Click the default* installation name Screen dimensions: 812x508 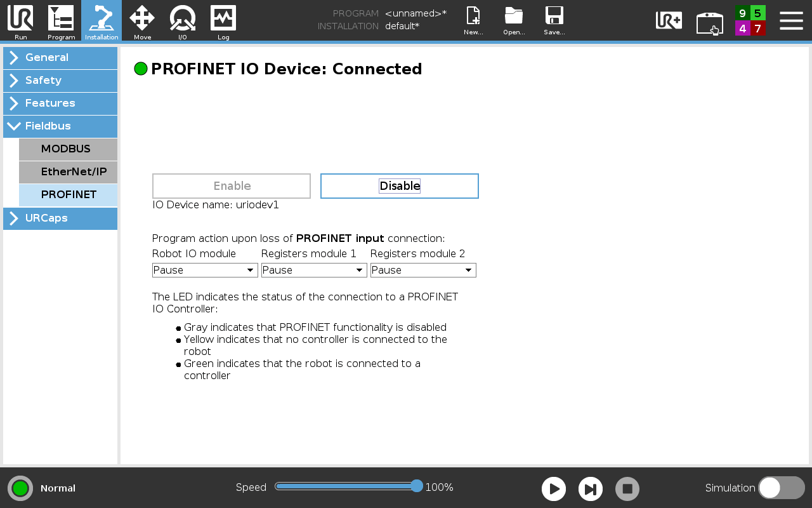(x=402, y=26)
